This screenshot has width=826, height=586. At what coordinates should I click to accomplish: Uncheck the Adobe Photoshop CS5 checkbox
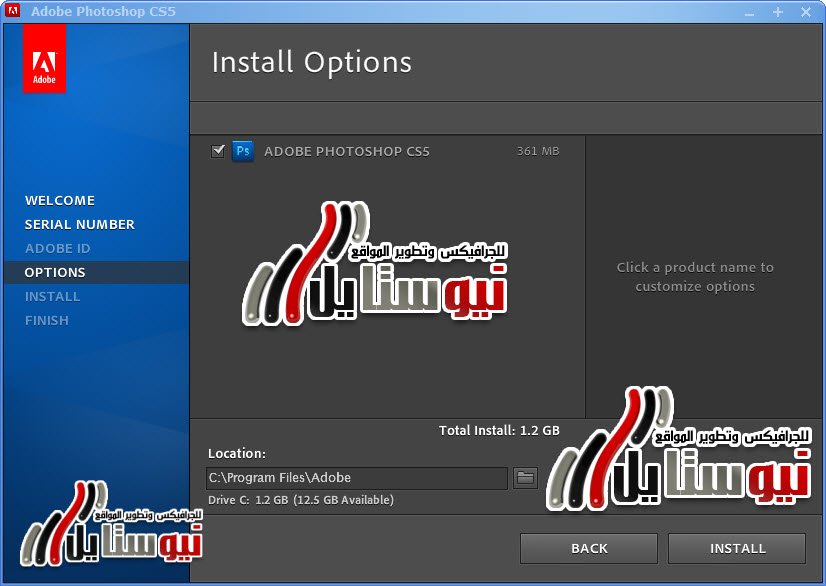click(x=218, y=151)
